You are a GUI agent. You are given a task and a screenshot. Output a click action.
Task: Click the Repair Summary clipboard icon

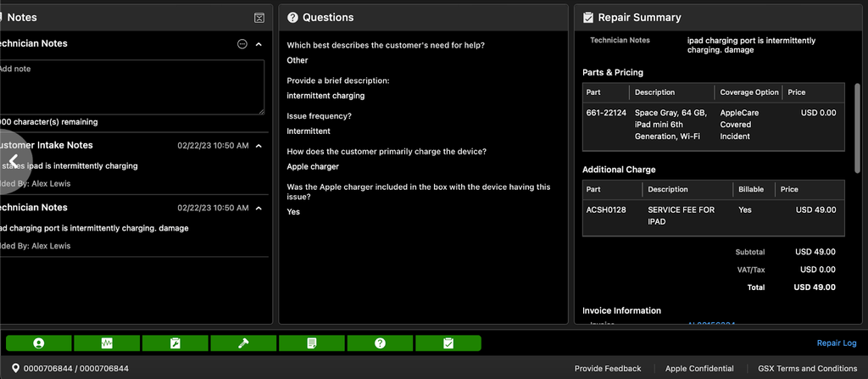tap(588, 18)
